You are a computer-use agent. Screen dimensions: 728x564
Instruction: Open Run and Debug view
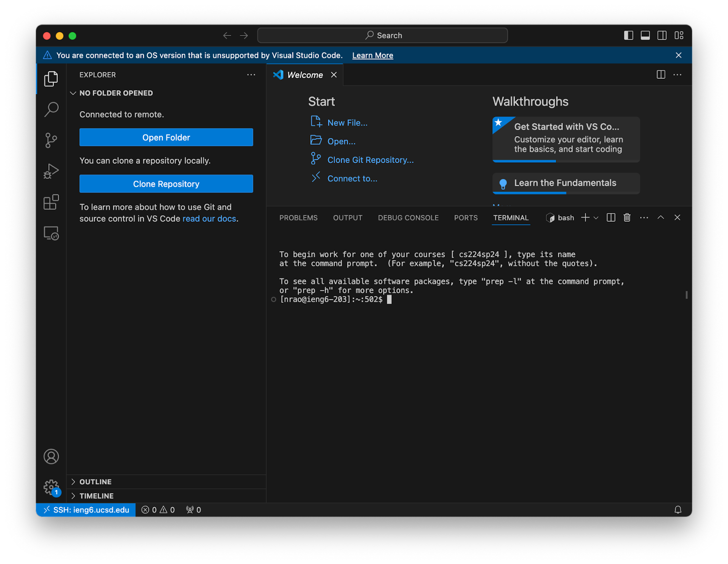(51, 171)
